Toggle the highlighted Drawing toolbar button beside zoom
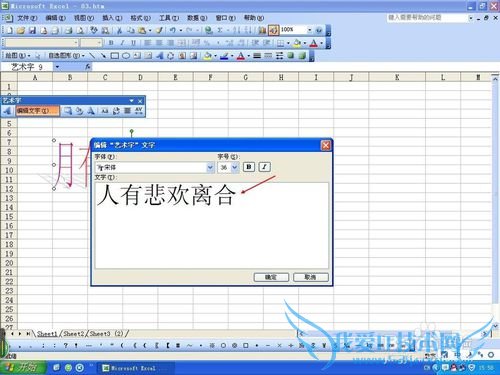Screen dimensions: 500x375 pos(273,31)
